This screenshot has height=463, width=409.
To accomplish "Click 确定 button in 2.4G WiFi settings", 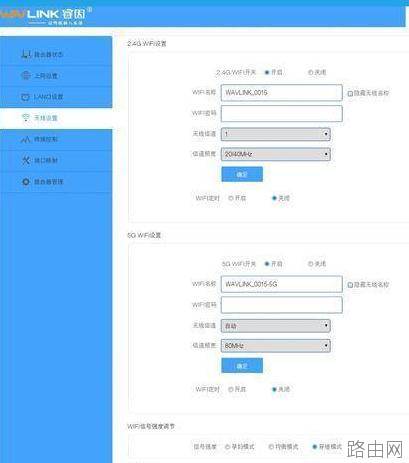I will pyautogui.click(x=242, y=174).
